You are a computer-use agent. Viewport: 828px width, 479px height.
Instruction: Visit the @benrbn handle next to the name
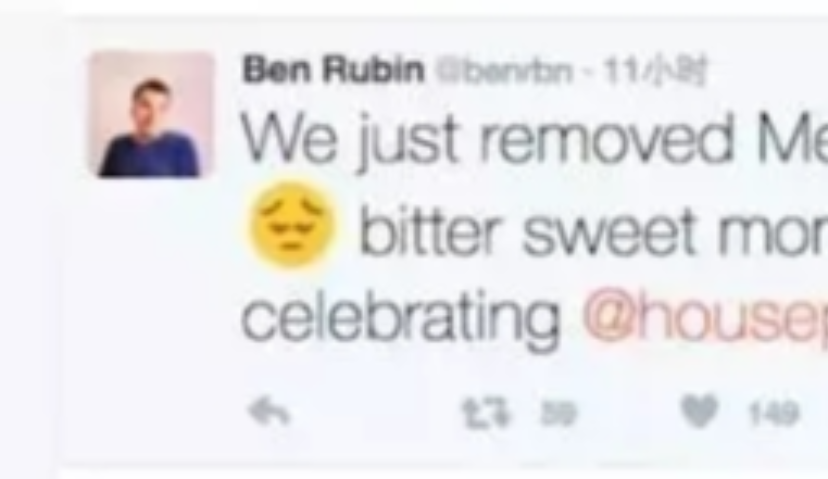(x=505, y=71)
